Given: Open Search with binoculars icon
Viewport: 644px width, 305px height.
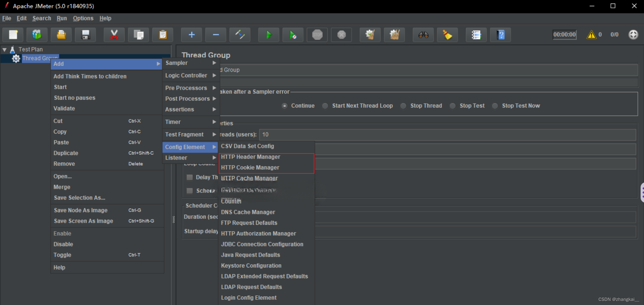Looking at the screenshot, I should point(423,35).
